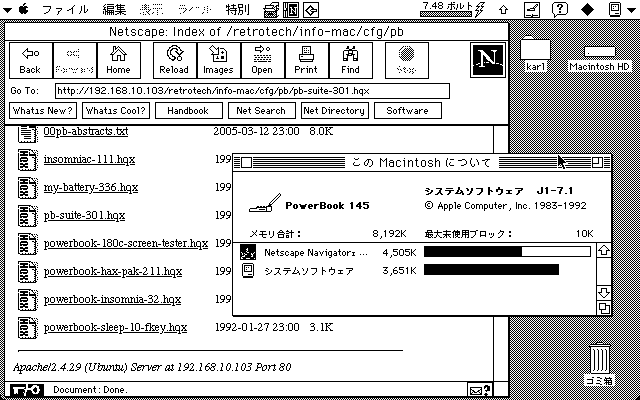640x400 pixels.
Task: Open the 00pb-abstracts.txt link
Action: (86, 131)
